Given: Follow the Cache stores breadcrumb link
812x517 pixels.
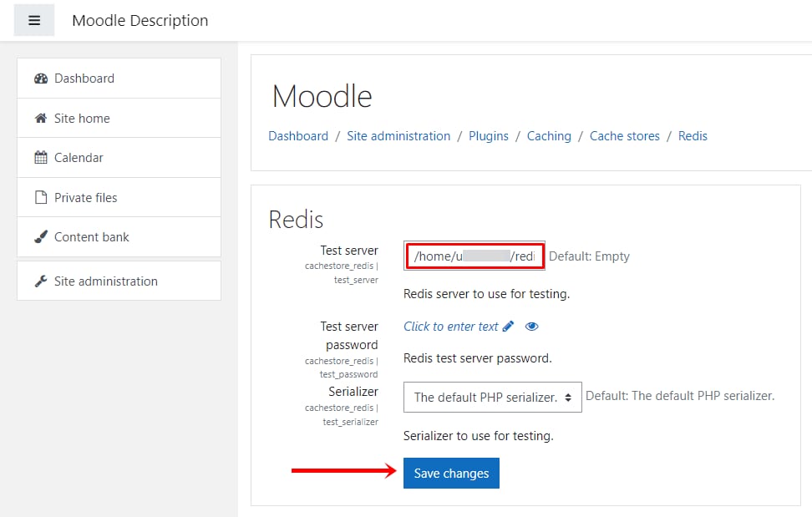Looking at the screenshot, I should 625,136.
